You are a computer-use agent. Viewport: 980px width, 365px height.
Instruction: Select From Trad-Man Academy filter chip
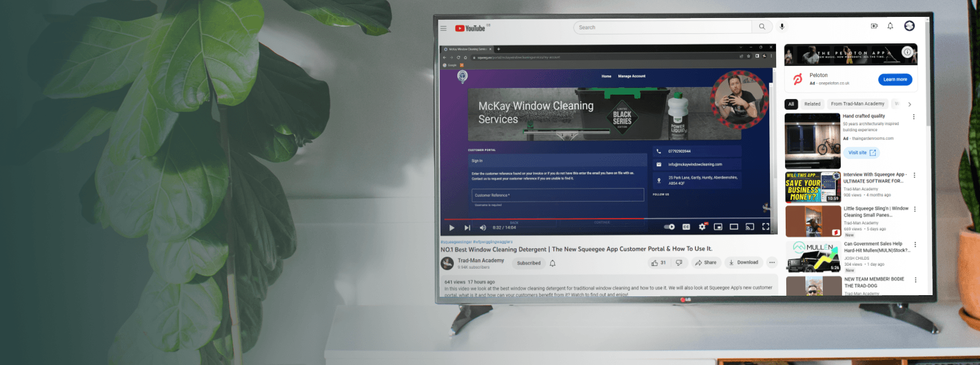pos(858,104)
